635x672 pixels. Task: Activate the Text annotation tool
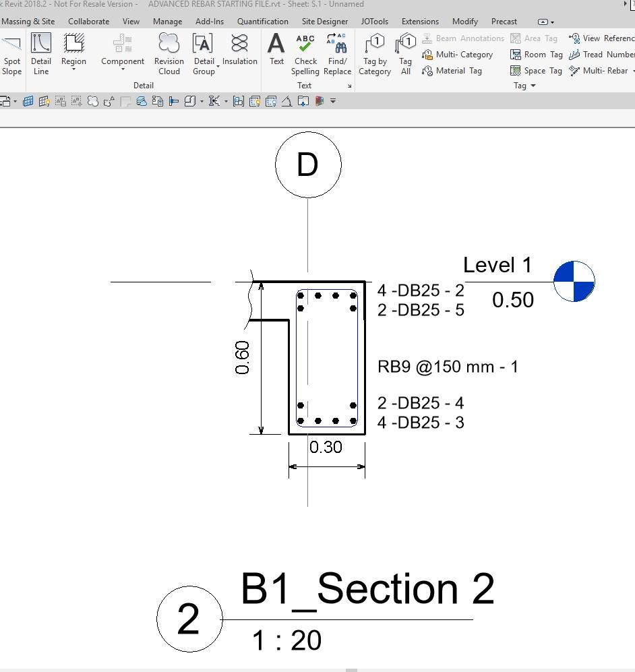click(276, 50)
